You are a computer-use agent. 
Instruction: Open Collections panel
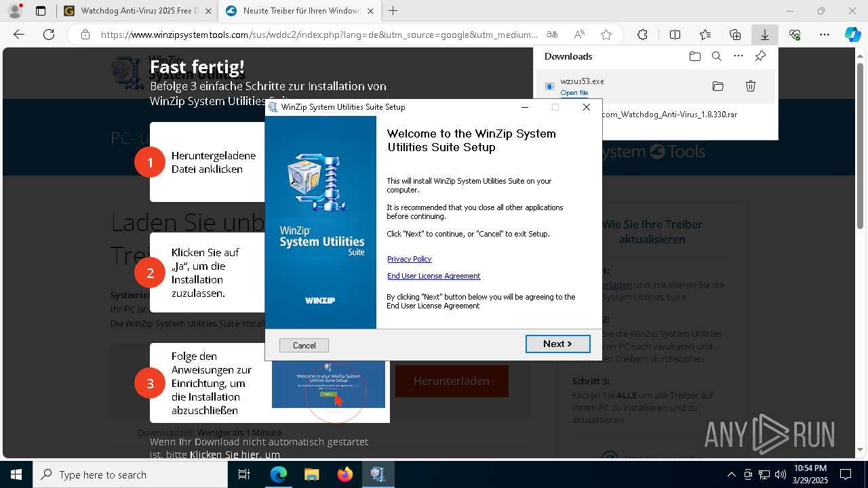(735, 35)
